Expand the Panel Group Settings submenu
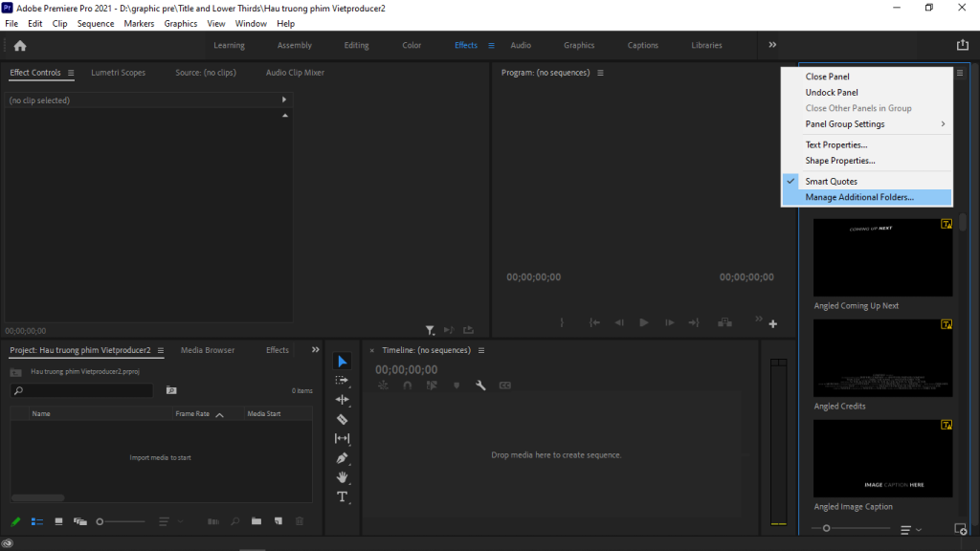The image size is (980, 551). coord(844,123)
